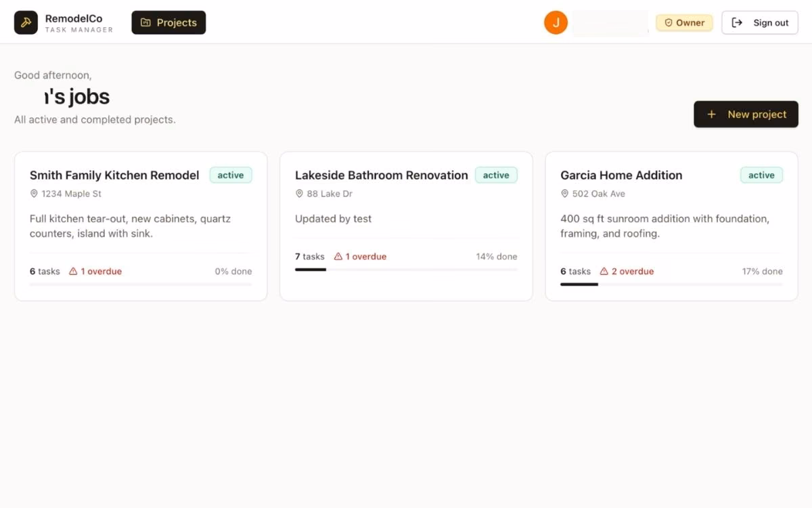Click the location pin next to 502 Oak Ave
The width and height of the screenshot is (812, 508).
564,194
